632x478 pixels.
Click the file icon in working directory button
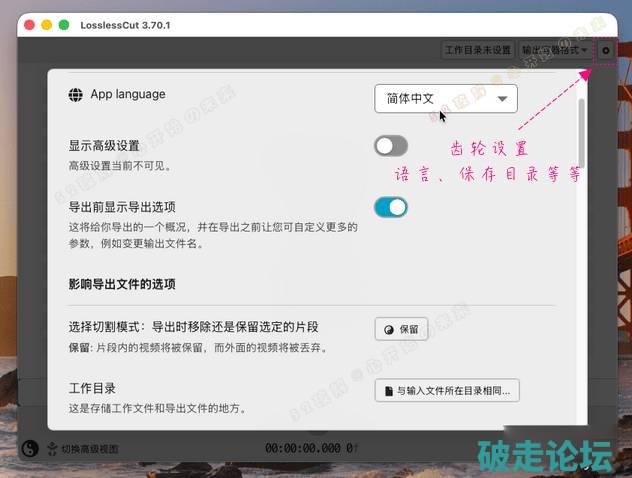[389, 391]
